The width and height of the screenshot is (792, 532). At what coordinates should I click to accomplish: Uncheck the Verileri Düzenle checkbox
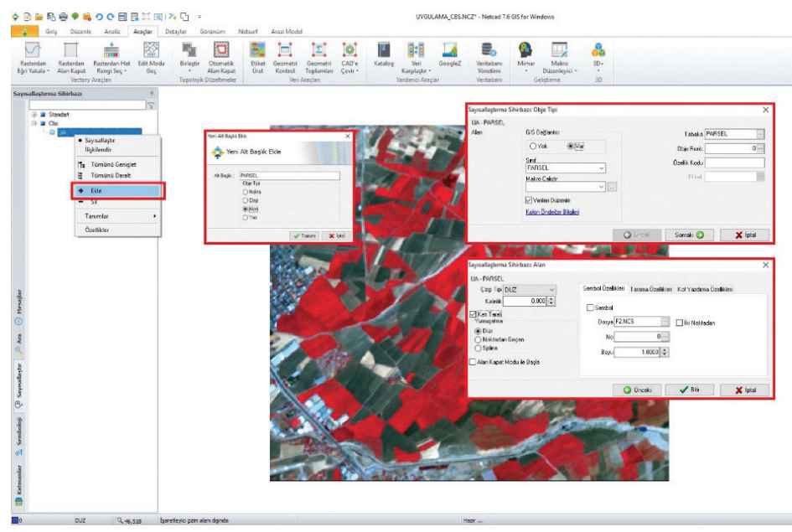[x=528, y=200]
